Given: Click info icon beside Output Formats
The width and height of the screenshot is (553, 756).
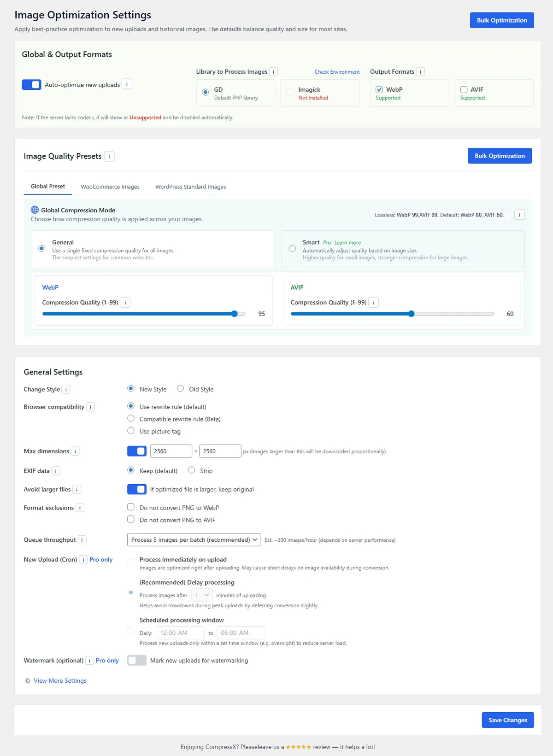Looking at the screenshot, I should (420, 71).
